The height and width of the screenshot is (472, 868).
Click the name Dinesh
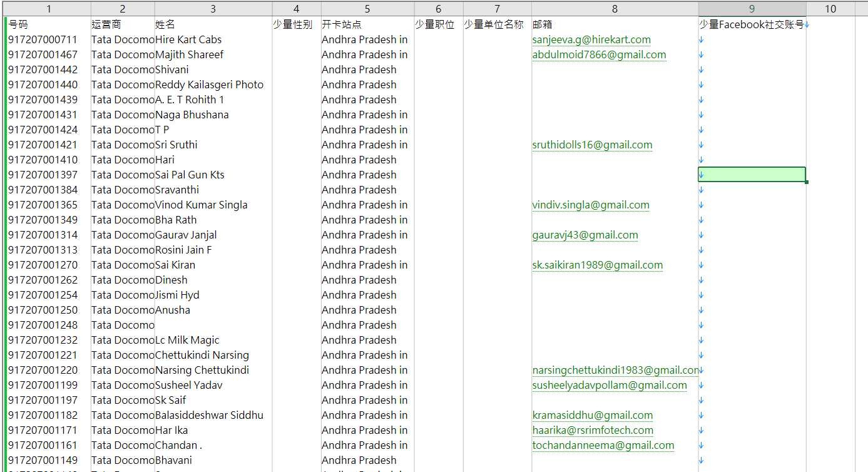pyautogui.click(x=171, y=280)
